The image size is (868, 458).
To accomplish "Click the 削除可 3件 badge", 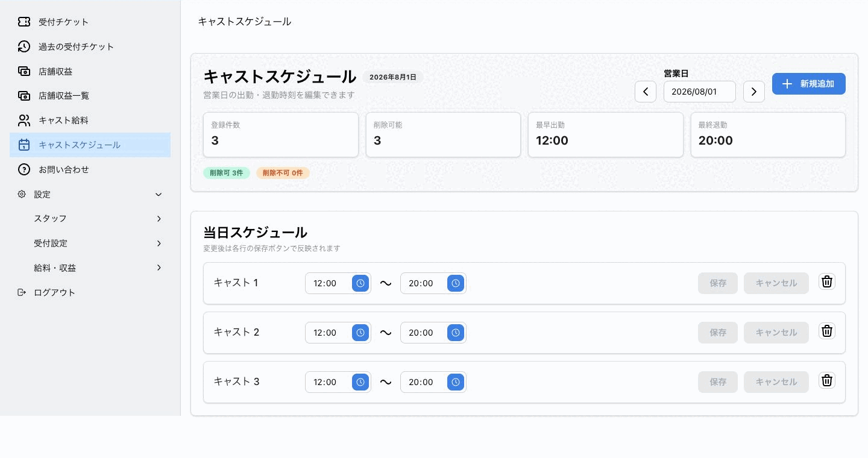I will (227, 173).
